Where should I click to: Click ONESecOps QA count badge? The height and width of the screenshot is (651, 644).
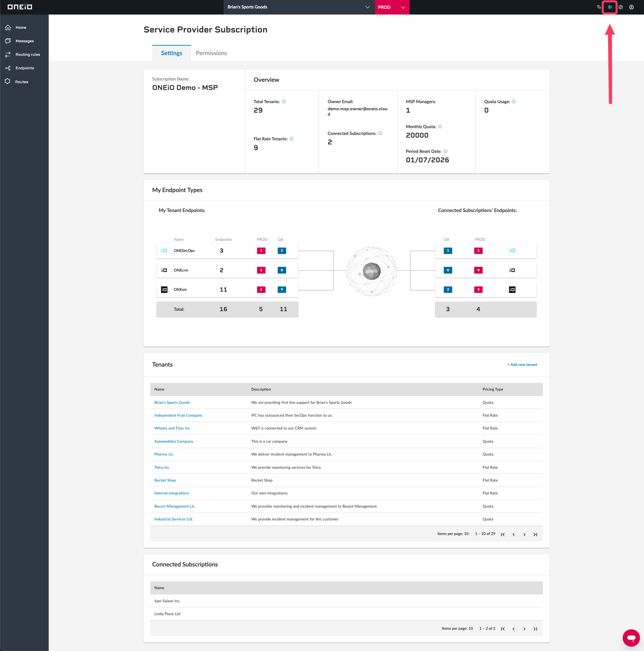tap(282, 251)
